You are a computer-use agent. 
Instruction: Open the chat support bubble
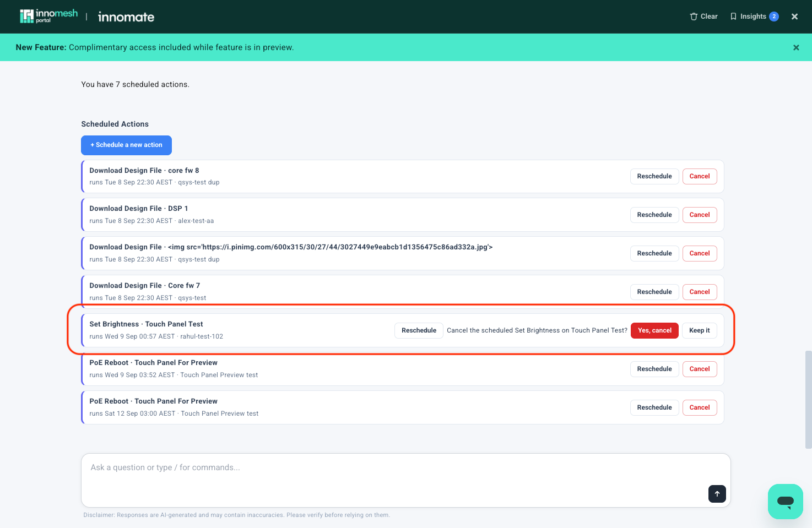tap(785, 502)
